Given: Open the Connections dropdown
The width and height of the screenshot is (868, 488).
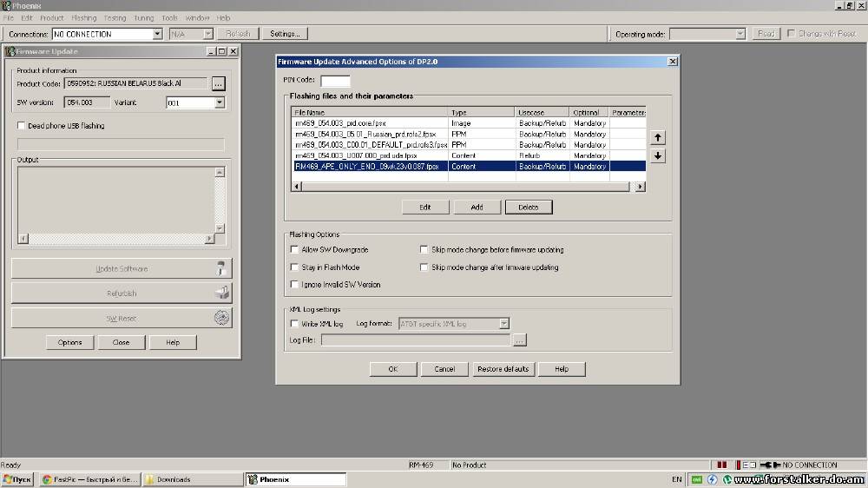Looking at the screenshot, I should pos(157,34).
